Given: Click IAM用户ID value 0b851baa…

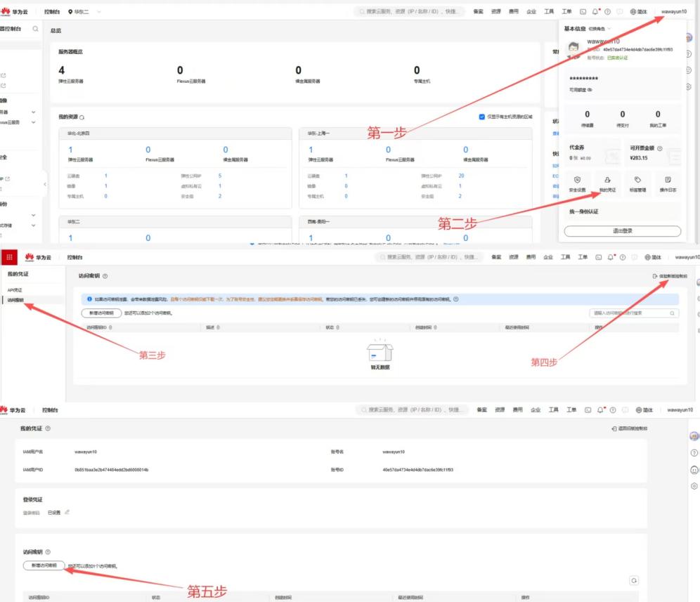Looking at the screenshot, I should 111,470.
